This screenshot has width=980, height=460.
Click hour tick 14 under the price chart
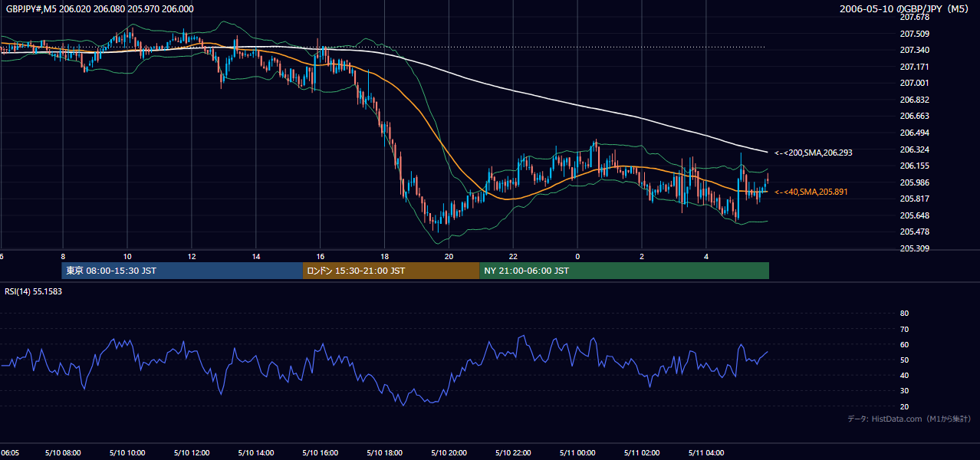click(256, 256)
